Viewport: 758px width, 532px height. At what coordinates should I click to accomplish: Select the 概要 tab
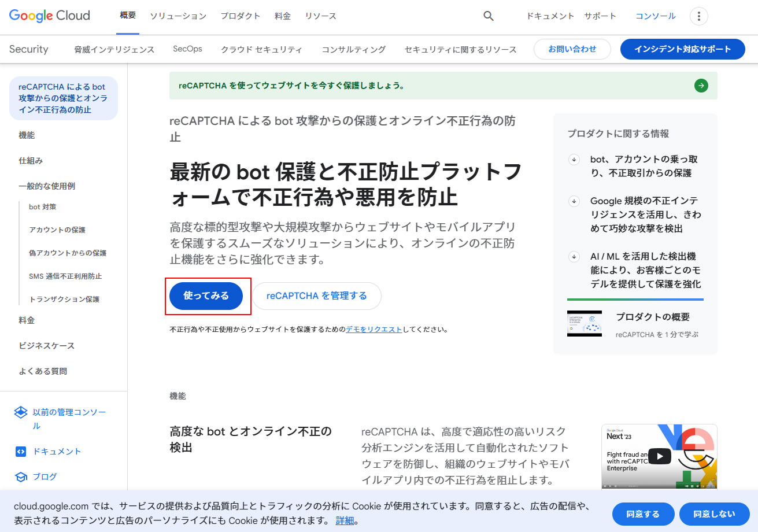coord(128,16)
